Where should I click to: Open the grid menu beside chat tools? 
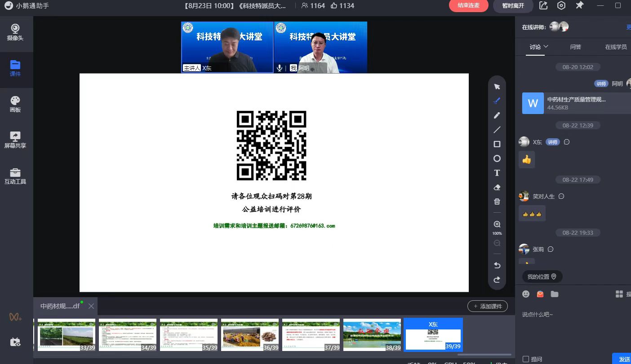(619, 294)
